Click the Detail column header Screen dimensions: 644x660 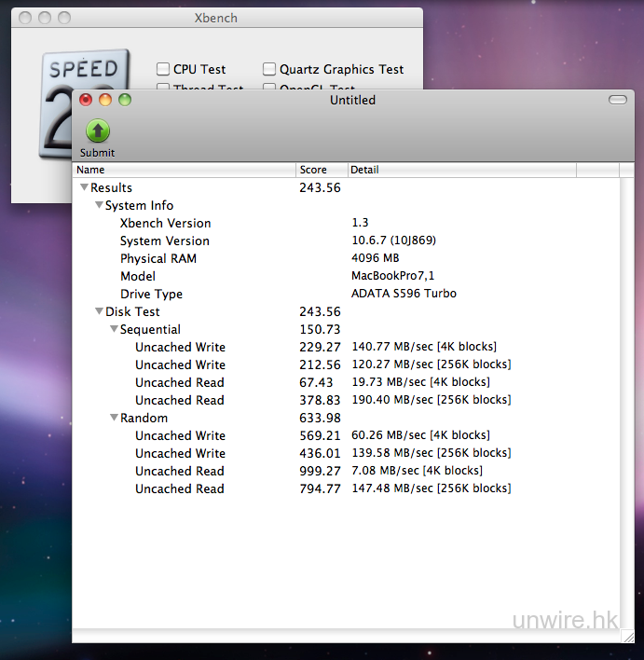461,170
